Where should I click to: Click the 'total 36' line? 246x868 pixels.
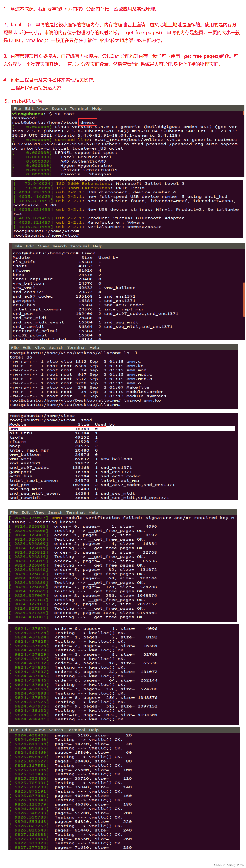point(21,357)
